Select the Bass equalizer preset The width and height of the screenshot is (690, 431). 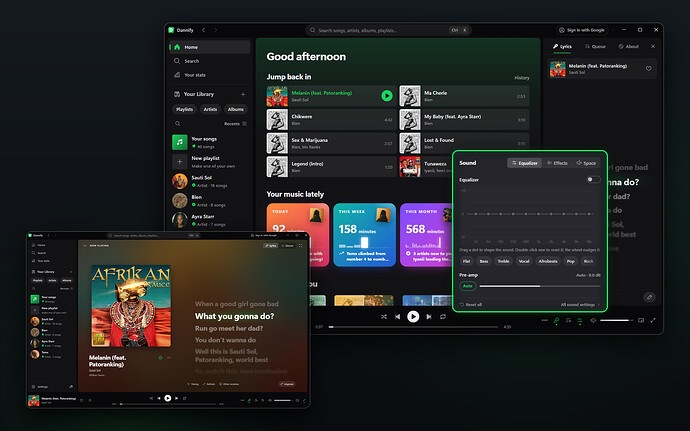[484, 261]
